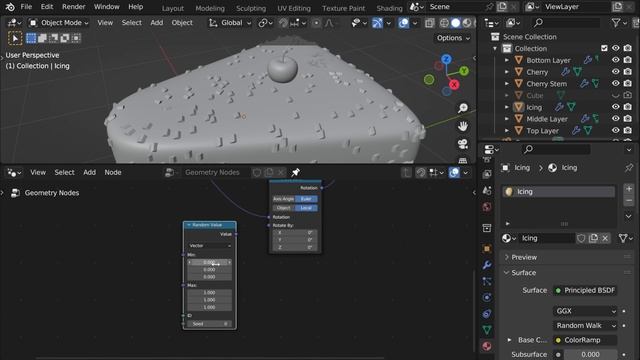Open the Object Mode dropdown
Viewport: 640px width, 360px height.
tap(59, 23)
